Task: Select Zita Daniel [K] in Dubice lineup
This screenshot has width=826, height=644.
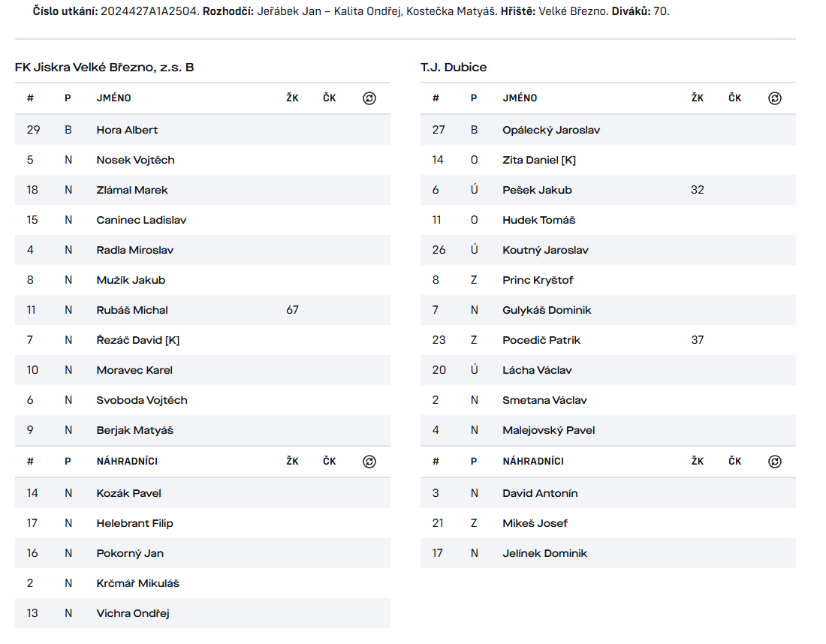Action: pos(539,160)
